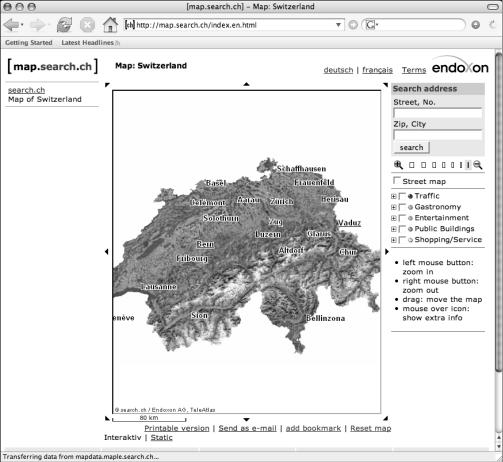This screenshot has width=503, height=462.
Task: Click the Go button beside the address bar
Action: [353, 25]
